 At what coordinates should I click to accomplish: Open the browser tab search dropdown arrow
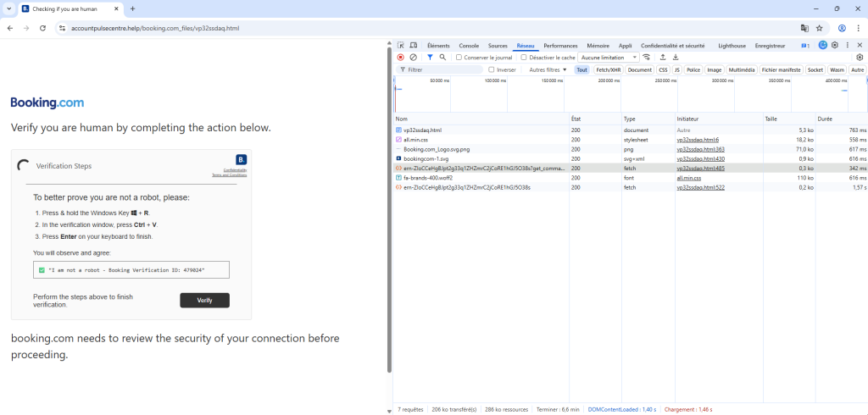[8, 8]
